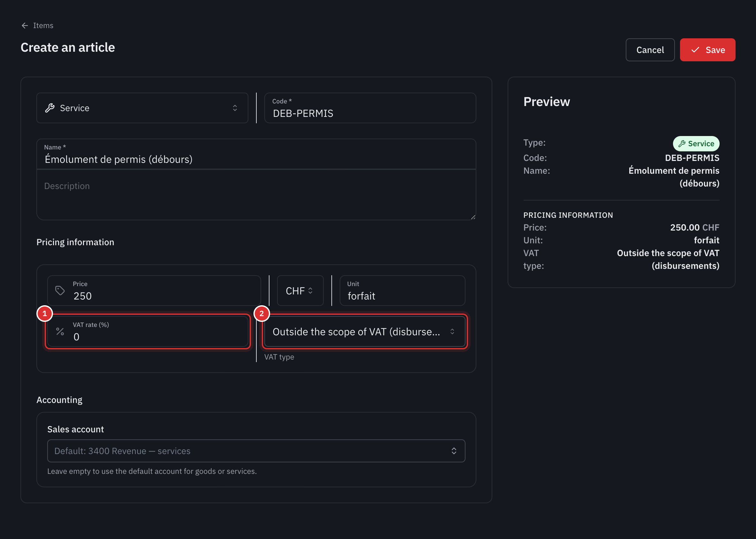Open the Service article type dropdown
This screenshot has width=756, height=539.
142,108
